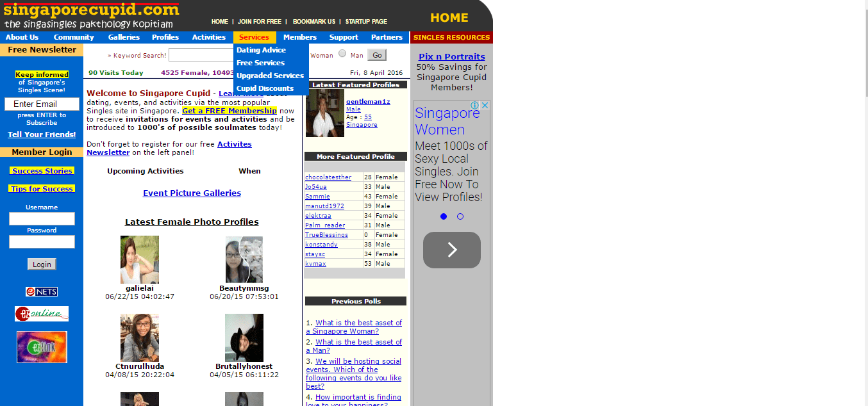This screenshot has height=406, width=868.
Task: Open the Activities menu
Action: 209,37
